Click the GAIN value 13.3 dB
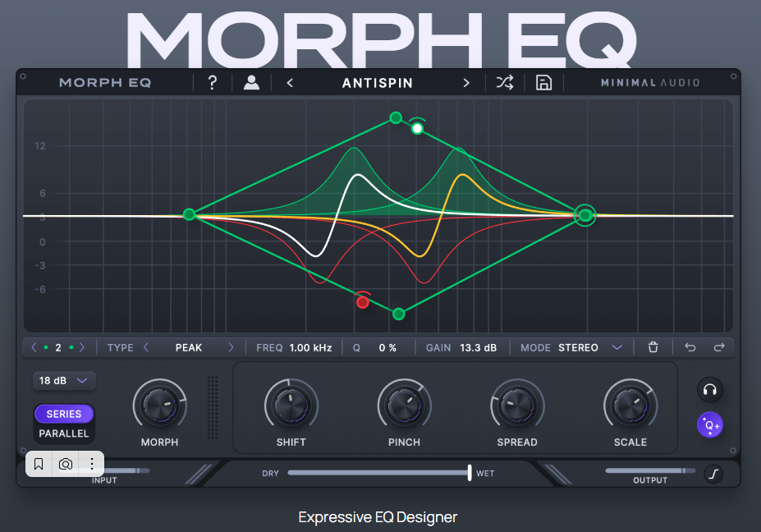The width and height of the screenshot is (761, 532). [478, 347]
